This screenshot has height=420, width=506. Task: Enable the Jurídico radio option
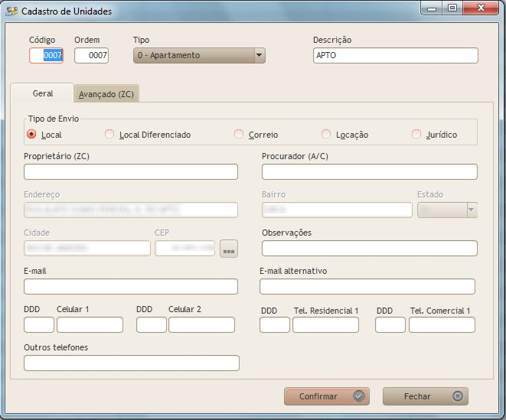tap(416, 134)
